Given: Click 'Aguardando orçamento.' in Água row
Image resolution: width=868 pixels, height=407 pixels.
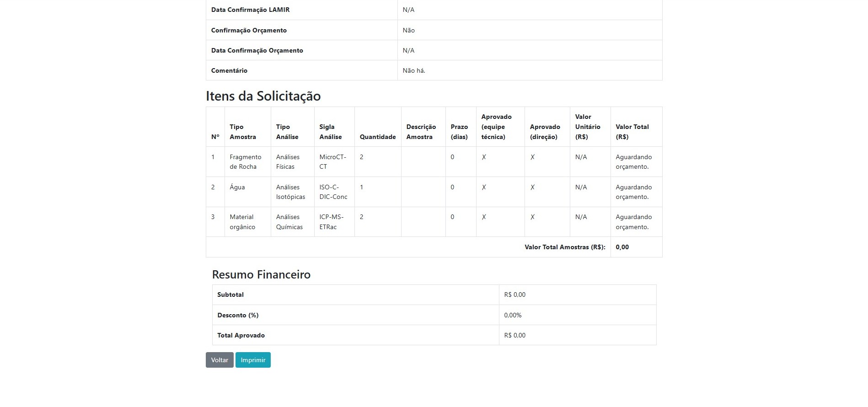Looking at the screenshot, I should pyautogui.click(x=634, y=192).
